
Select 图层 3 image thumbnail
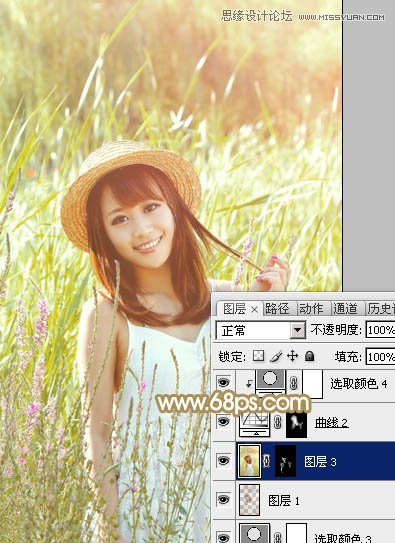coord(249,461)
